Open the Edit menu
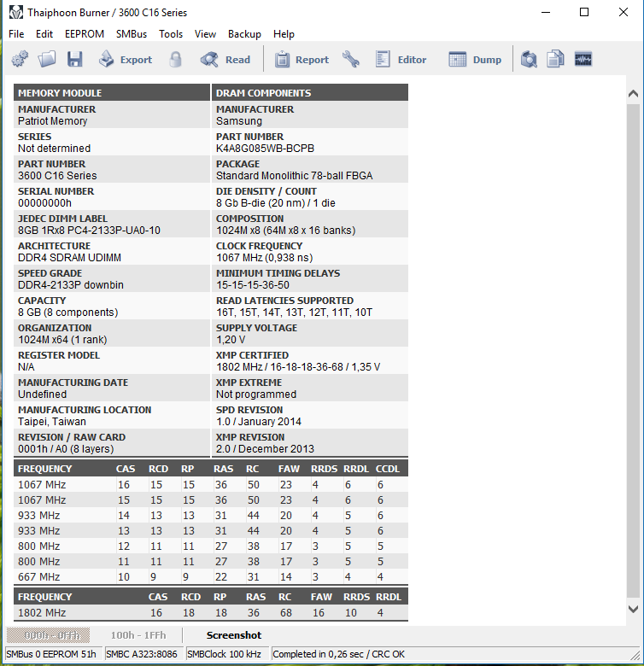This screenshot has height=666, width=644. click(44, 34)
